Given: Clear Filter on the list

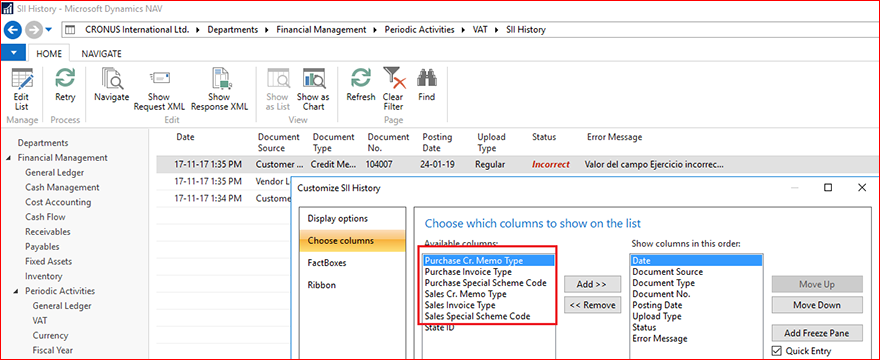Looking at the screenshot, I should (x=393, y=90).
